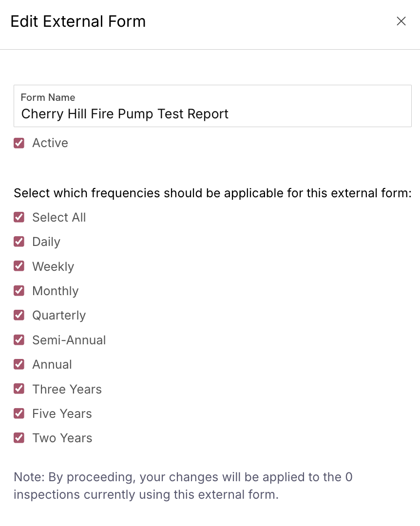Toggle the Select All checkbox
The image size is (420, 526).
[x=19, y=217]
